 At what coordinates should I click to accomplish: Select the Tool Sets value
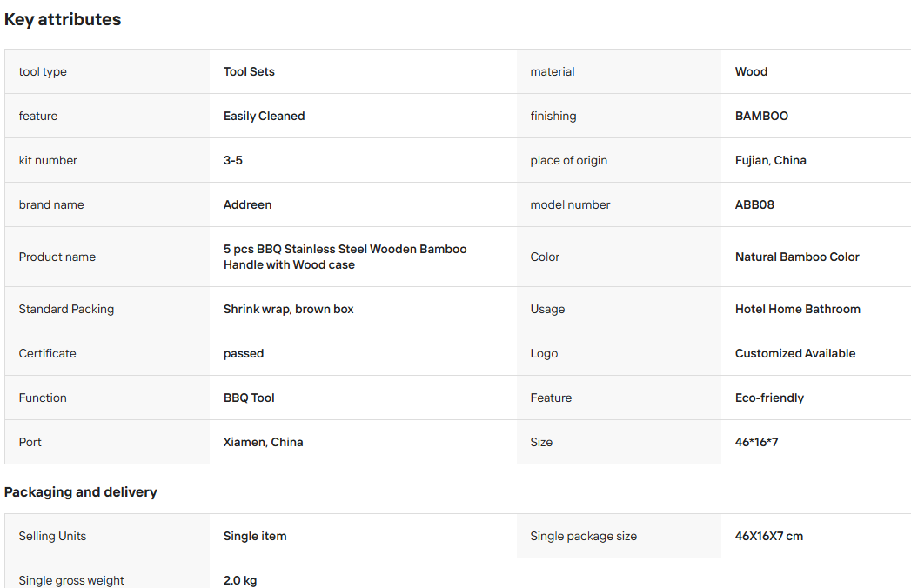tap(249, 71)
